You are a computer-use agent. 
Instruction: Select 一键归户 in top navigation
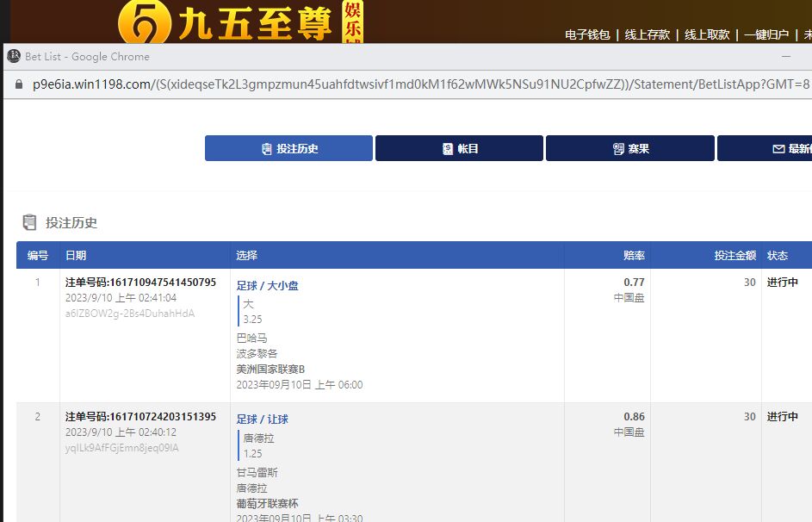coord(766,34)
